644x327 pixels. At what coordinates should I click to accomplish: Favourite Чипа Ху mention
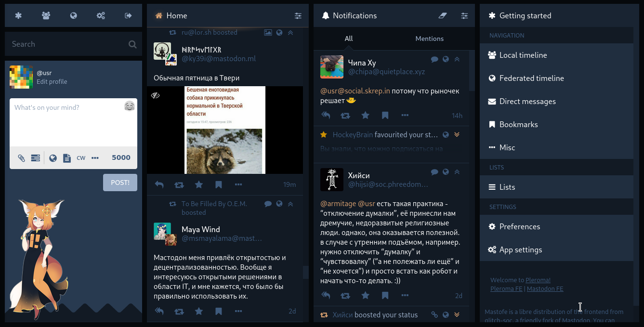coord(365,116)
